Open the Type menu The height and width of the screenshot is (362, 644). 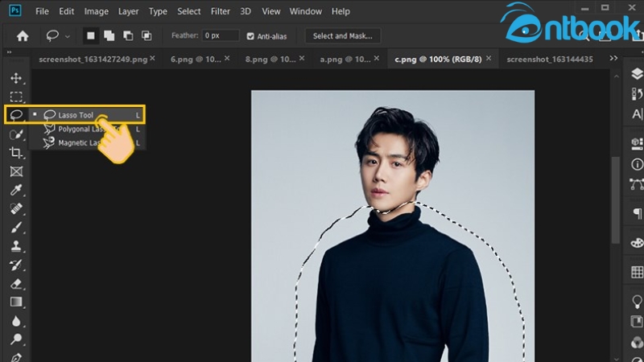click(x=158, y=11)
